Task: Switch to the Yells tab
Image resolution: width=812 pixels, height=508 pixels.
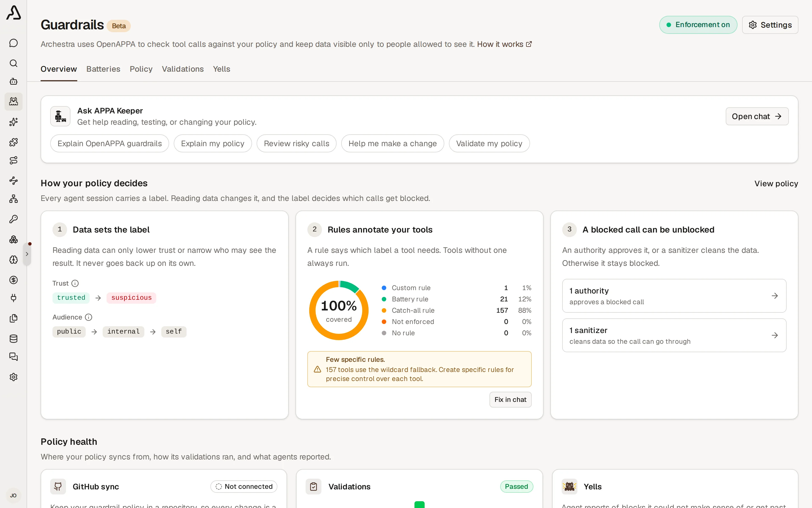Action: 221,69
